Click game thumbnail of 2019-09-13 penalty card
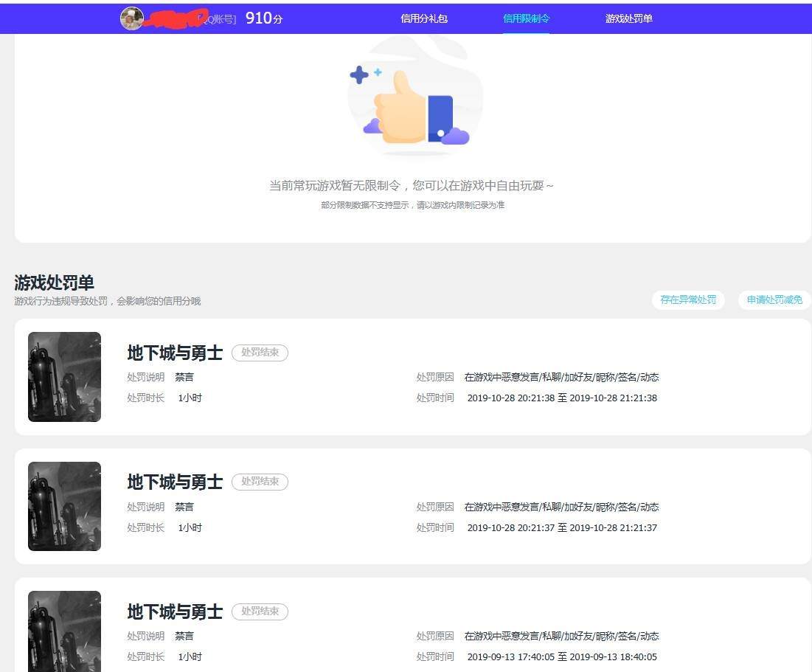Image resolution: width=812 pixels, height=672 pixels. coord(64,631)
